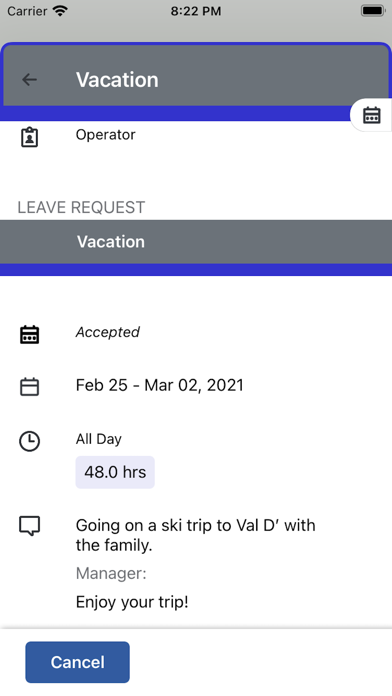The width and height of the screenshot is (392, 696).
Task: Tap the Wi-Fi icon in status bar
Action: coord(59,11)
